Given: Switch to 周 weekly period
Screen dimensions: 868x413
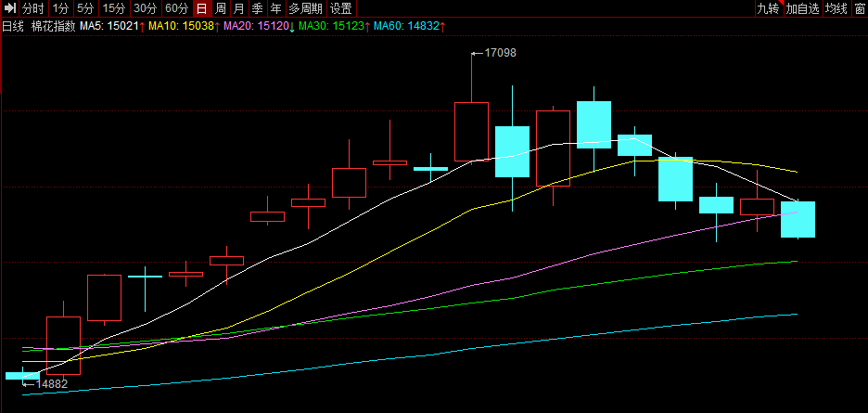Looking at the screenshot, I should [x=221, y=7].
